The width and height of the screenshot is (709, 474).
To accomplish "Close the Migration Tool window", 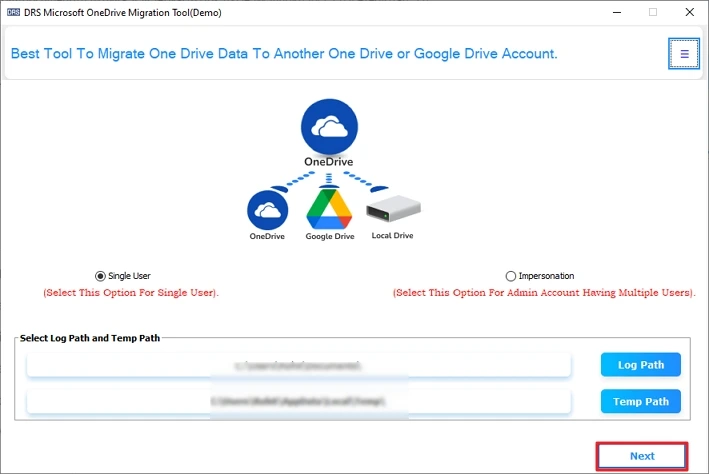I will tap(690, 12).
